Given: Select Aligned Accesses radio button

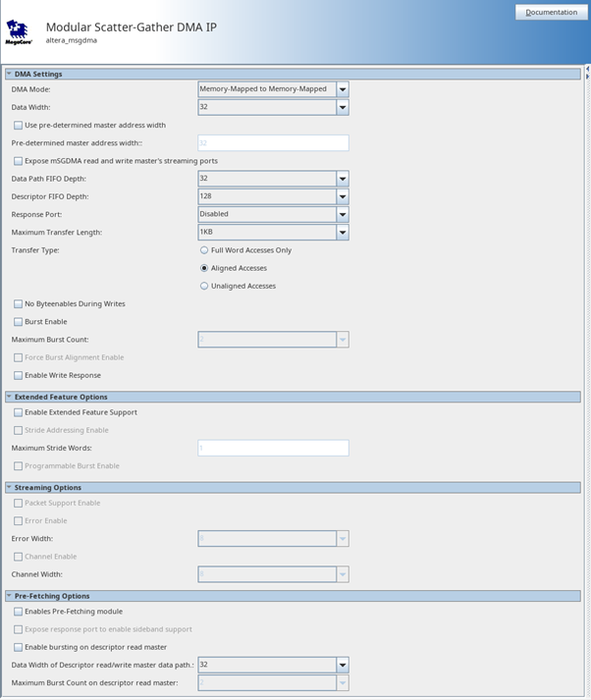Looking at the screenshot, I should click(204, 268).
